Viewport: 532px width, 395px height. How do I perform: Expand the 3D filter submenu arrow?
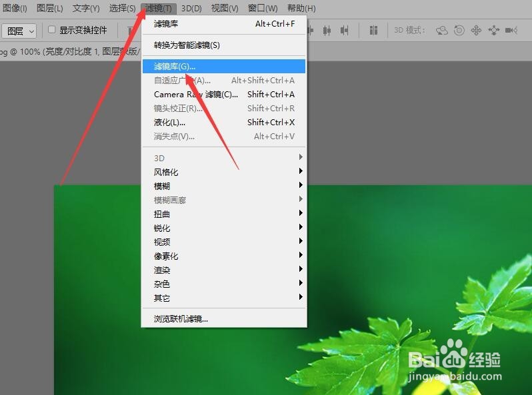(301, 157)
